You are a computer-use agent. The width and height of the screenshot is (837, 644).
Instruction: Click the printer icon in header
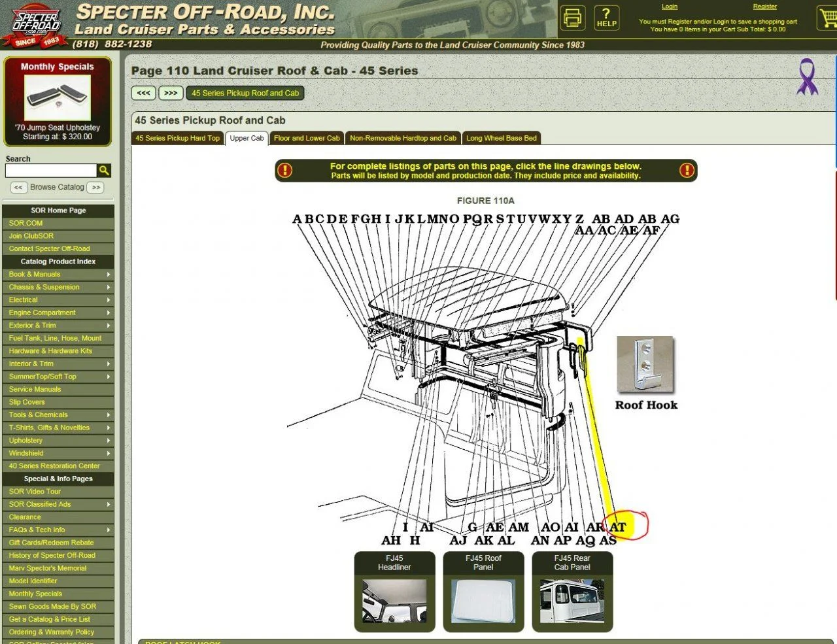click(x=572, y=18)
